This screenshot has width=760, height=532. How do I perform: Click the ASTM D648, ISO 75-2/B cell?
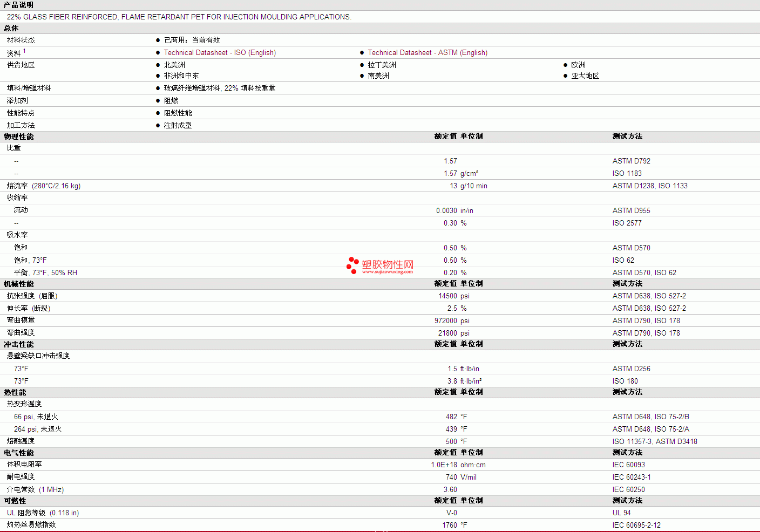coord(651,417)
